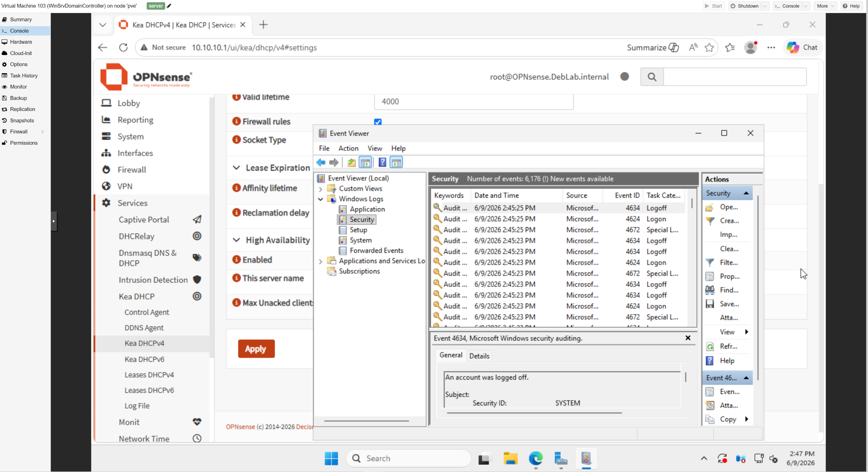Select the System log in tree

pyautogui.click(x=361, y=240)
